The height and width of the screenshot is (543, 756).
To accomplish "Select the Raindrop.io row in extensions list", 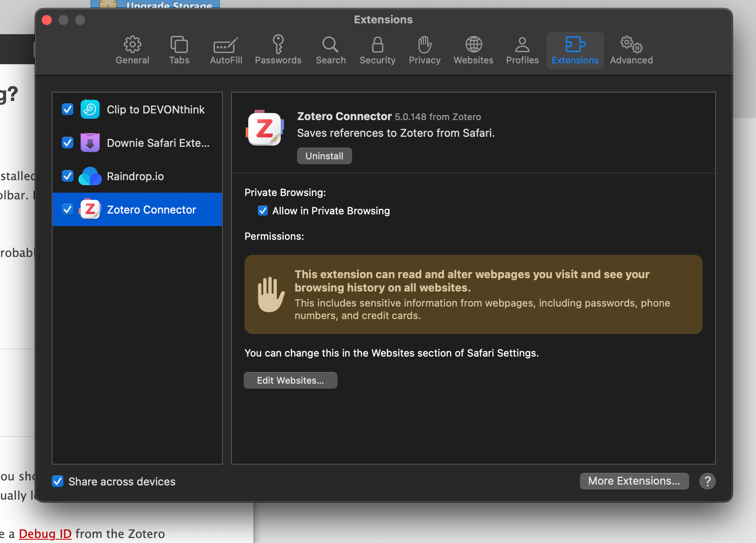I will (137, 176).
